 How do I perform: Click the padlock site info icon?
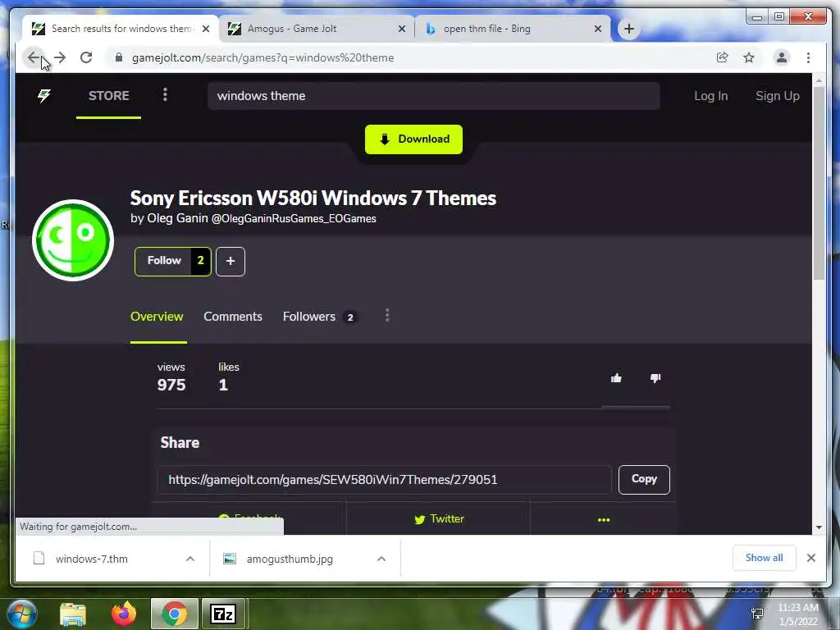[x=118, y=57]
